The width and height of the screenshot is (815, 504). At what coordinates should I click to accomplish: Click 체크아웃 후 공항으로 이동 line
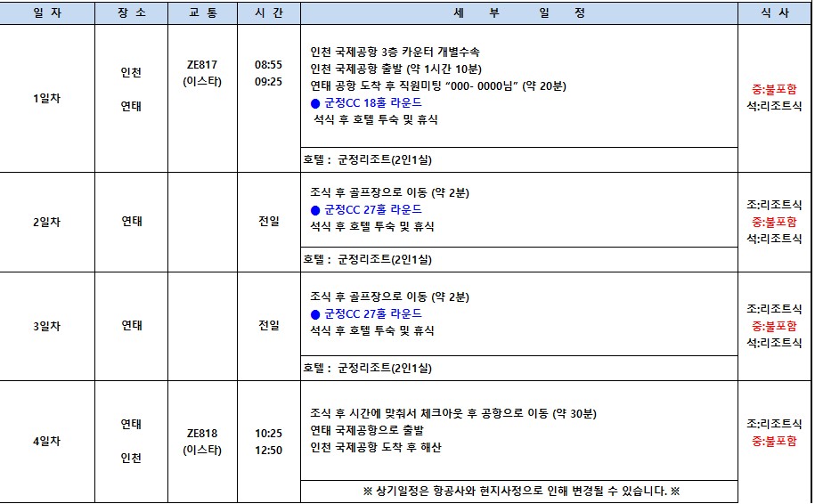(x=453, y=413)
